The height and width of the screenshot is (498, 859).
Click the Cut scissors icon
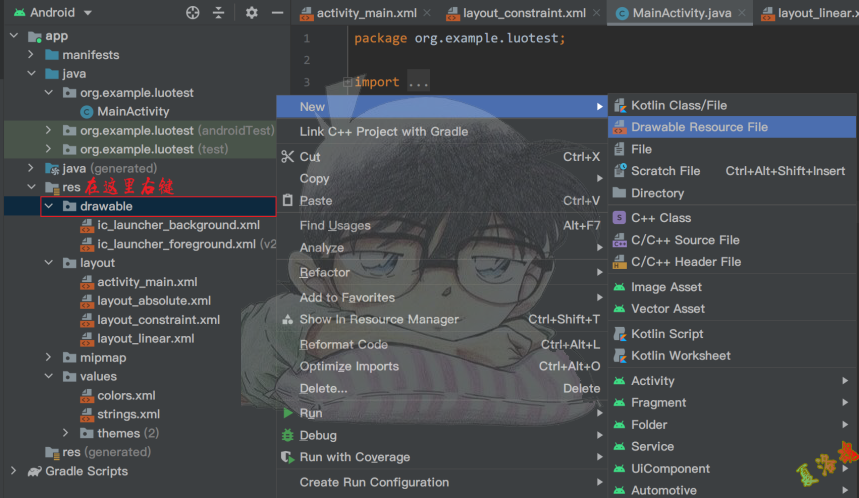point(287,157)
